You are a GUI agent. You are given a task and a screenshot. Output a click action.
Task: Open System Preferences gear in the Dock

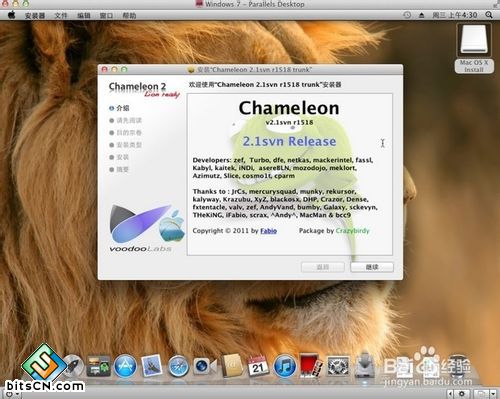338,366
